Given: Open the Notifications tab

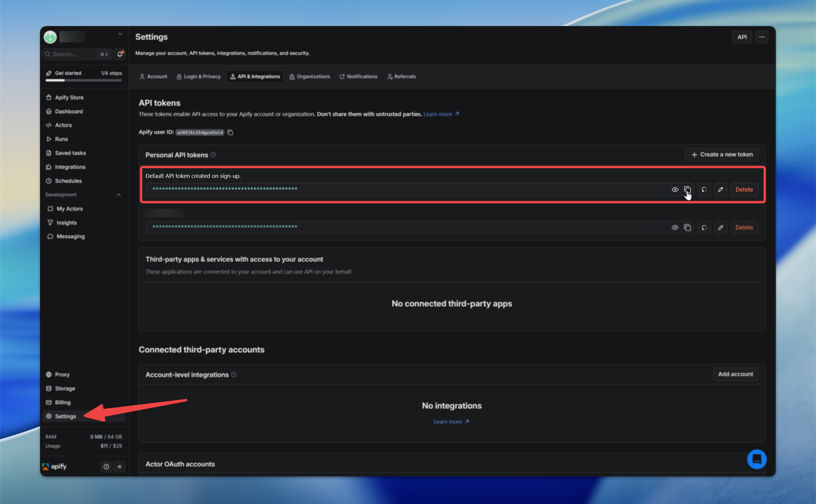Looking at the screenshot, I should 358,76.
